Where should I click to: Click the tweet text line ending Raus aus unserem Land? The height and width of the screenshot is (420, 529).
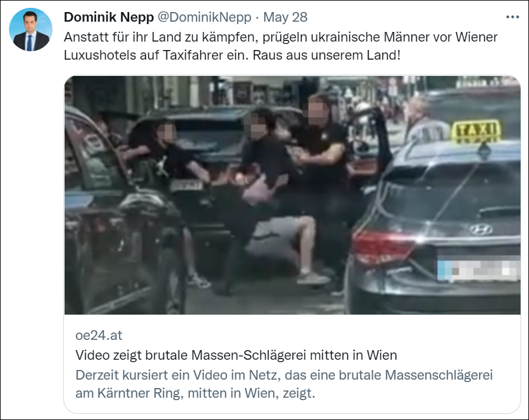(x=232, y=55)
